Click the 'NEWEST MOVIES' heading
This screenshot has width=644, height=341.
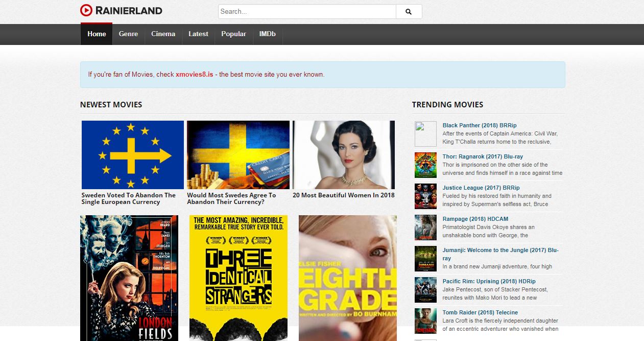coord(111,104)
